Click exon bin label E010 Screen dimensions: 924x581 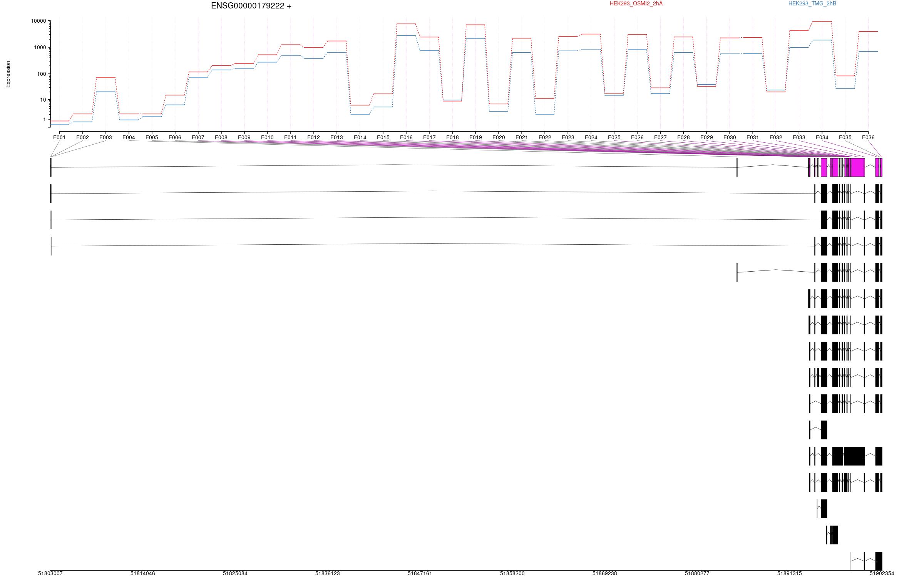click(267, 137)
